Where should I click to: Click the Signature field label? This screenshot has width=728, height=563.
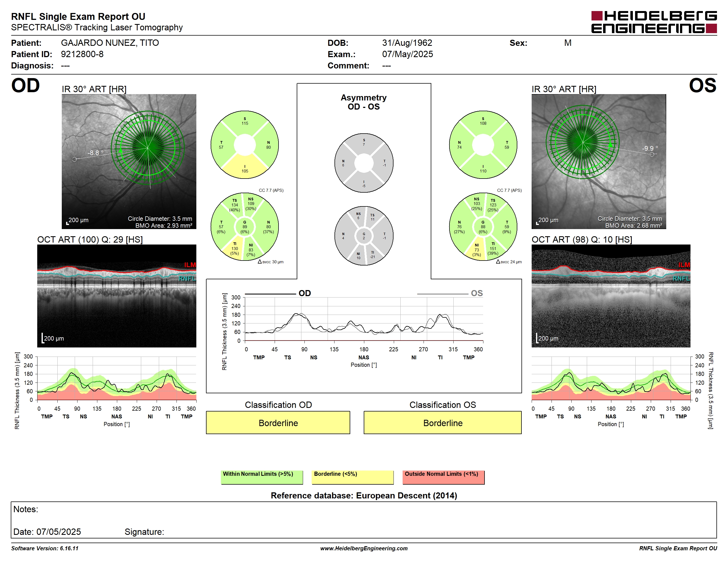click(x=144, y=532)
